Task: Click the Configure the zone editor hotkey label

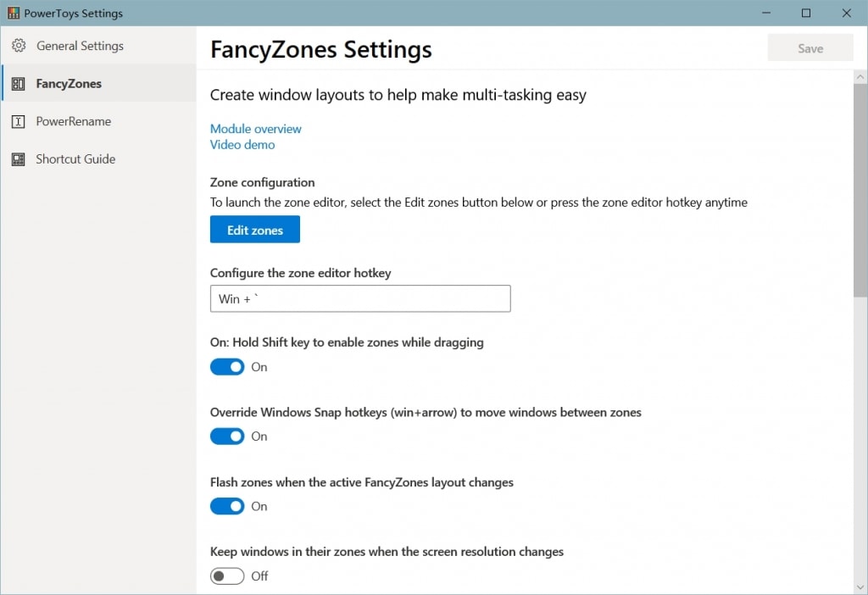Action: coord(301,273)
